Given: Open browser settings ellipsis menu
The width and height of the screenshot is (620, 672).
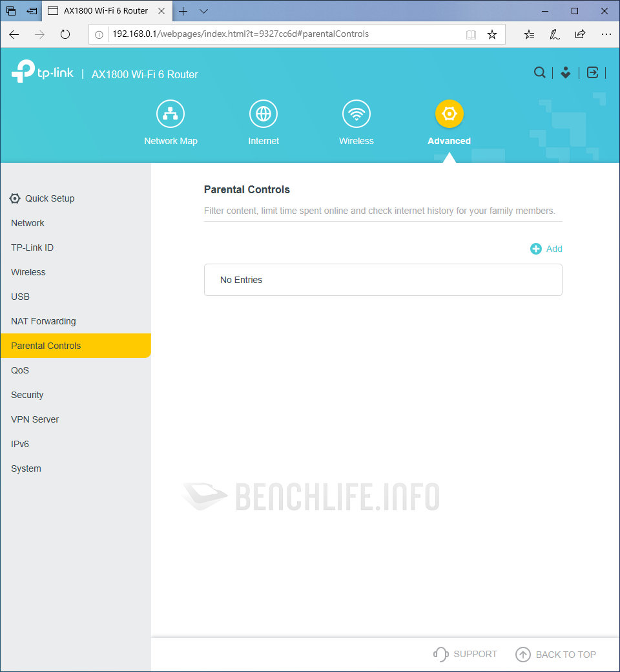Looking at the screenshot, I should [x=606, y=34].
